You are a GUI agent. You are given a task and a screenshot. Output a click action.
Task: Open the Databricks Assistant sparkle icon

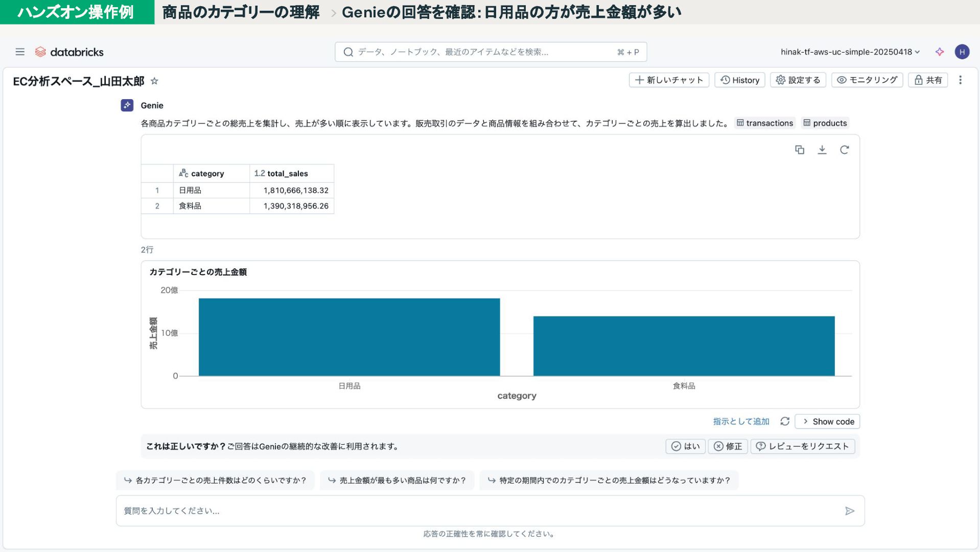939,52
